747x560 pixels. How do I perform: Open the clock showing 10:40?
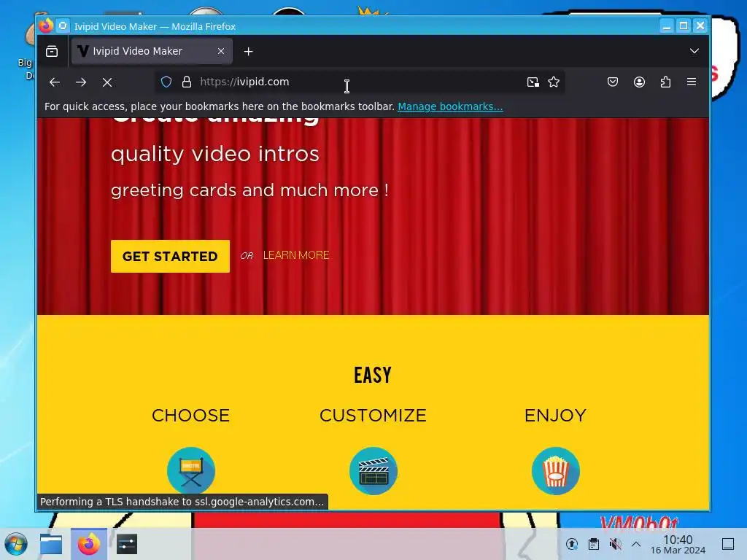[x=678, y=544]
